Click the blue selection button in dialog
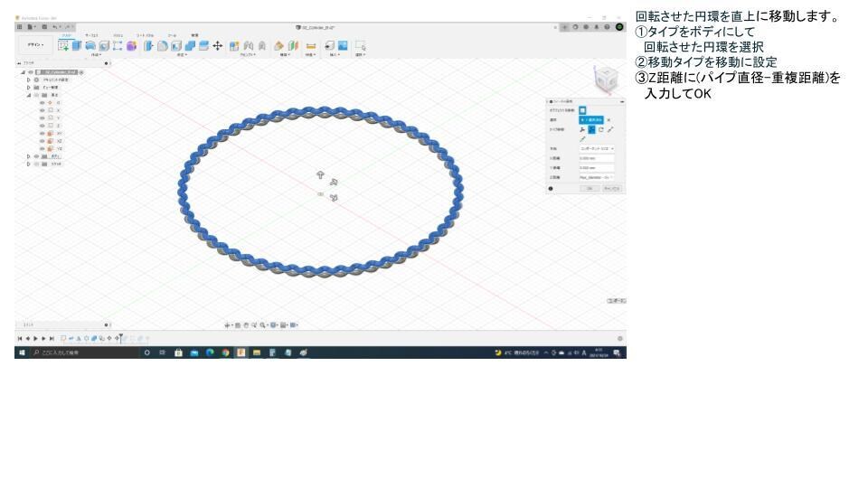868x488 pixels. point(591,120)
